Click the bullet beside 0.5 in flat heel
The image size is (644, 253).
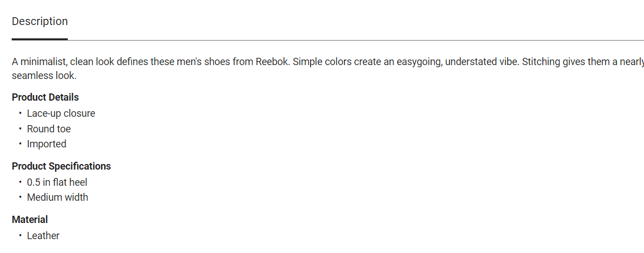[20, 182]
